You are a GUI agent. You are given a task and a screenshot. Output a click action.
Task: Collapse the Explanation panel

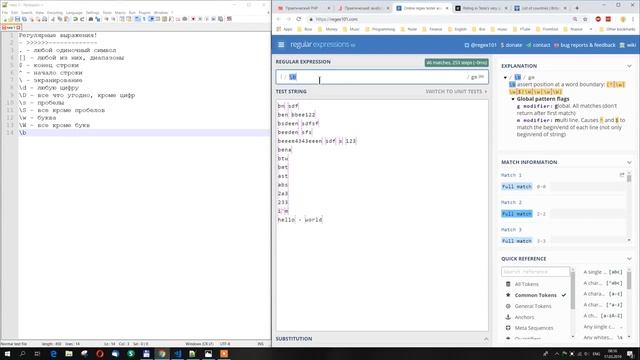629,66
